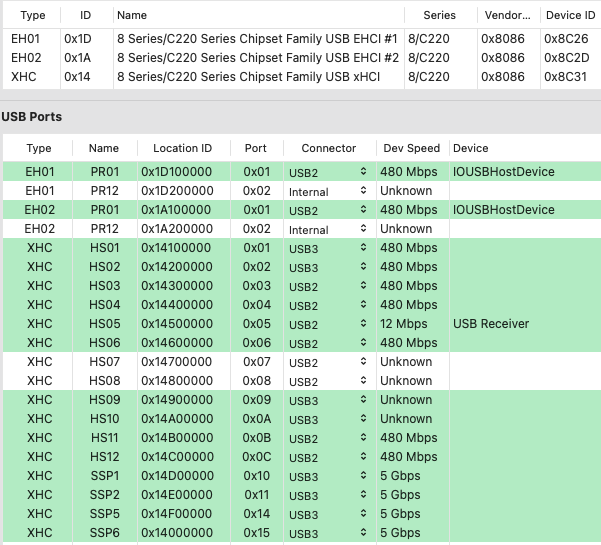The image size is (601, 545).
Task: Open Connector dropdown for EH01 PR01
Action: [x=329, y=172]
